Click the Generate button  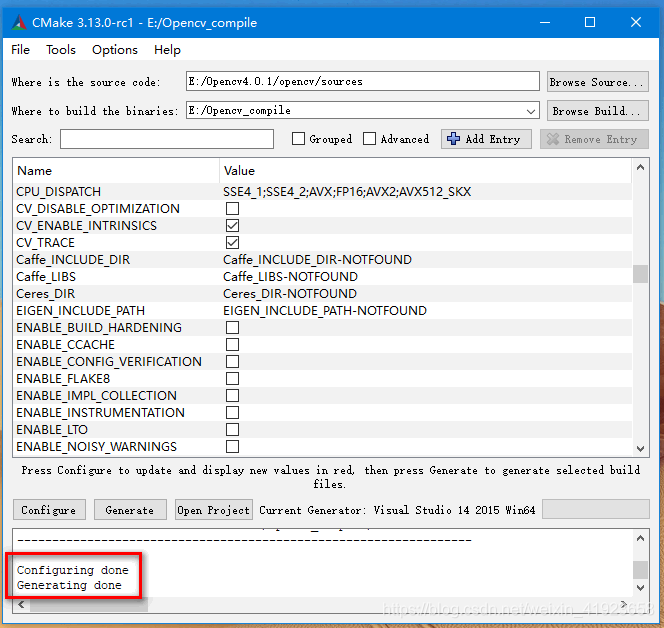coord(130,510)
